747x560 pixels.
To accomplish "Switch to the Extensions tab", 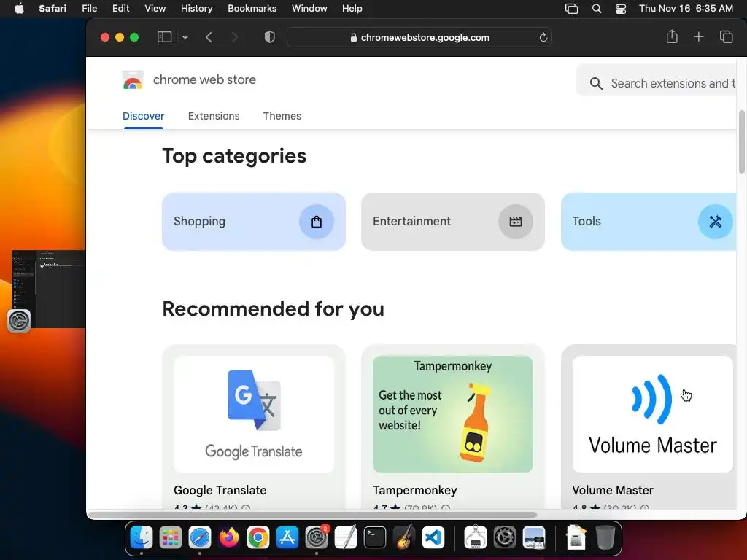I will coord(214,116).
